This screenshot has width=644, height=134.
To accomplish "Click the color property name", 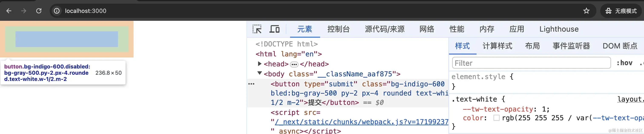I will (473, 118).
